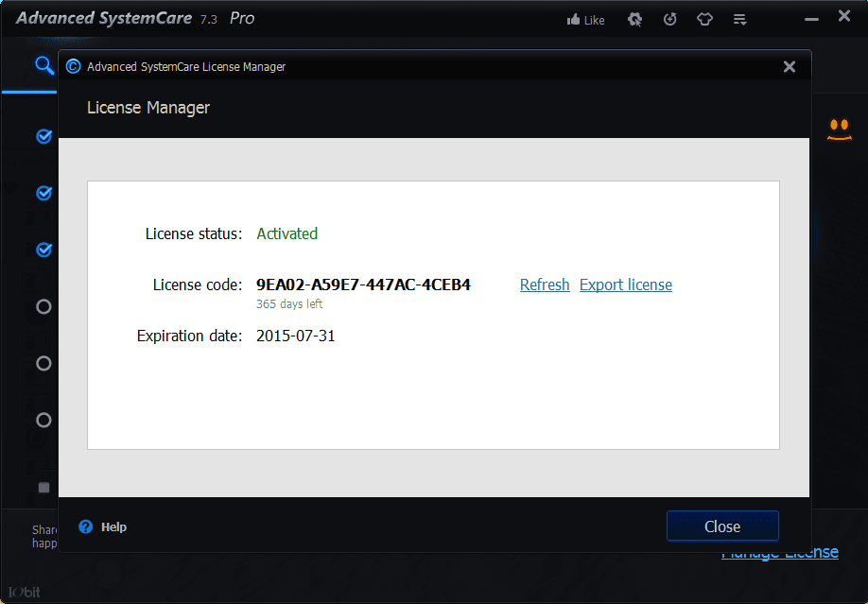Viewport: 868px width, 604px height.
Task: Click the orange smiley performance monitor icon
Action: pyautogui.click(x=841, y=129)
